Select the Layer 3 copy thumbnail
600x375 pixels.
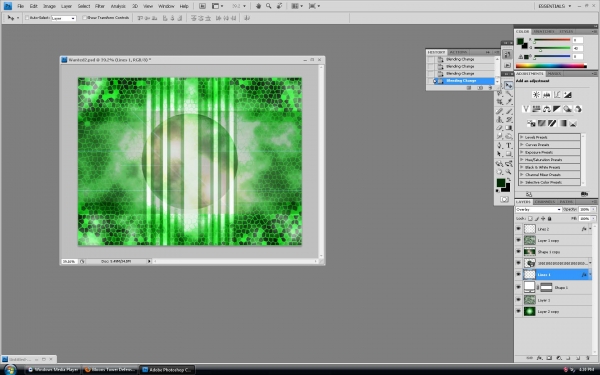tap(530, 240)
